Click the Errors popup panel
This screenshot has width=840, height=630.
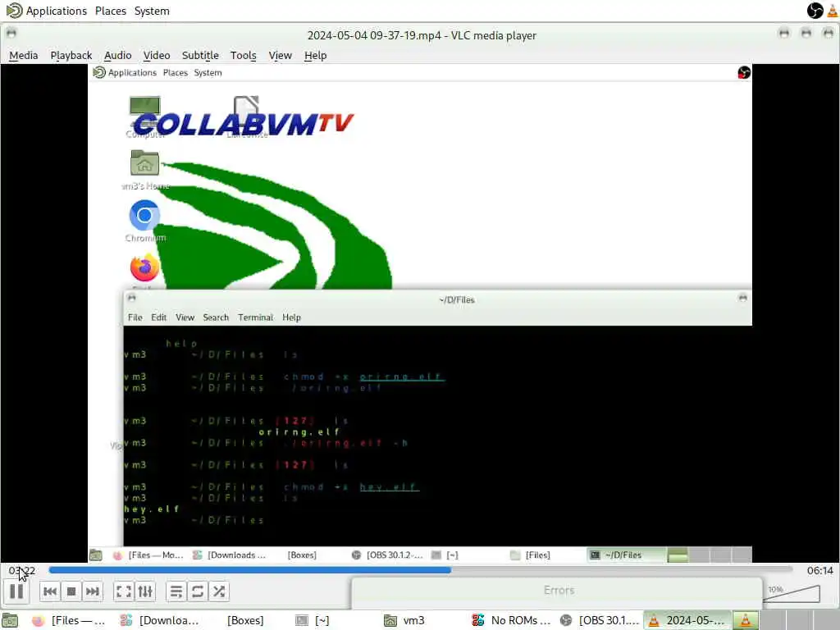point(557,591)
